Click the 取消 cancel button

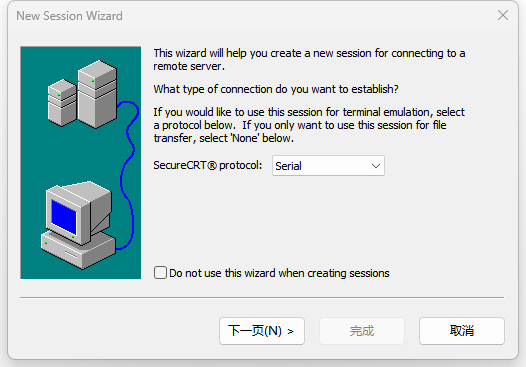[x=462, y=331]
